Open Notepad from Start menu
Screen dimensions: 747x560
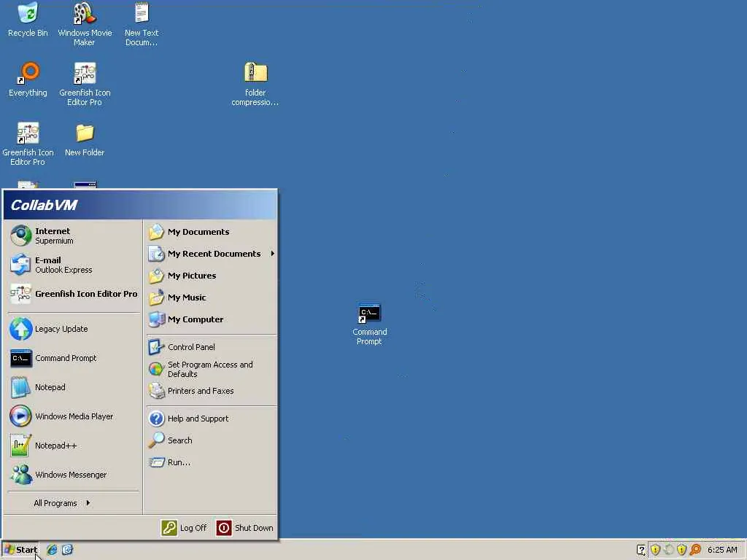click(x=72, y=387)
